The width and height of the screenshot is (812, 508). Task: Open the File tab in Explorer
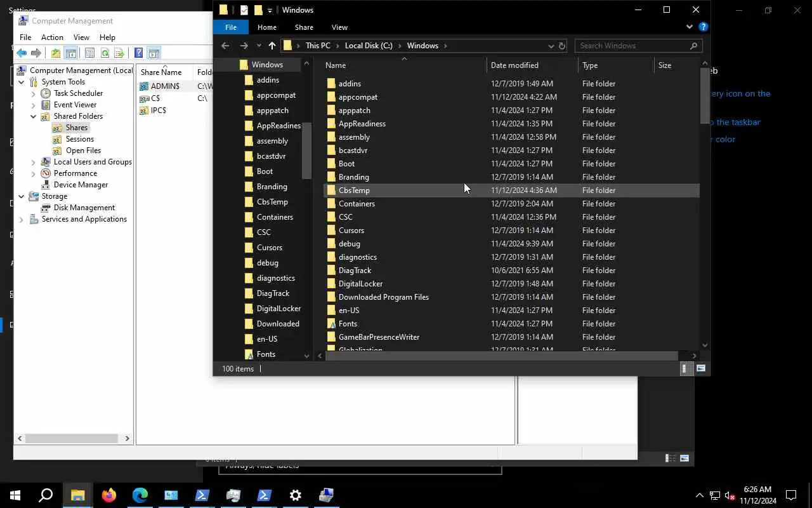coord(231,27)
